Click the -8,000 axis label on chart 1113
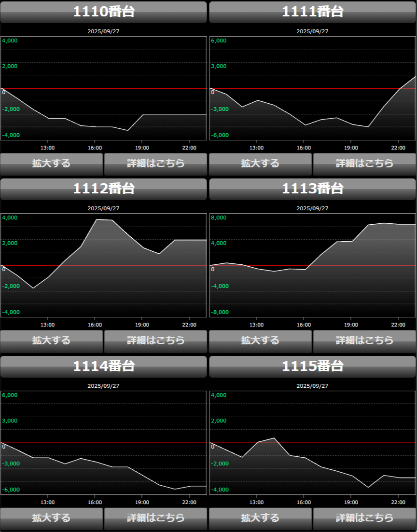This screenshot has height=532, width=417. tap(220, 312)
